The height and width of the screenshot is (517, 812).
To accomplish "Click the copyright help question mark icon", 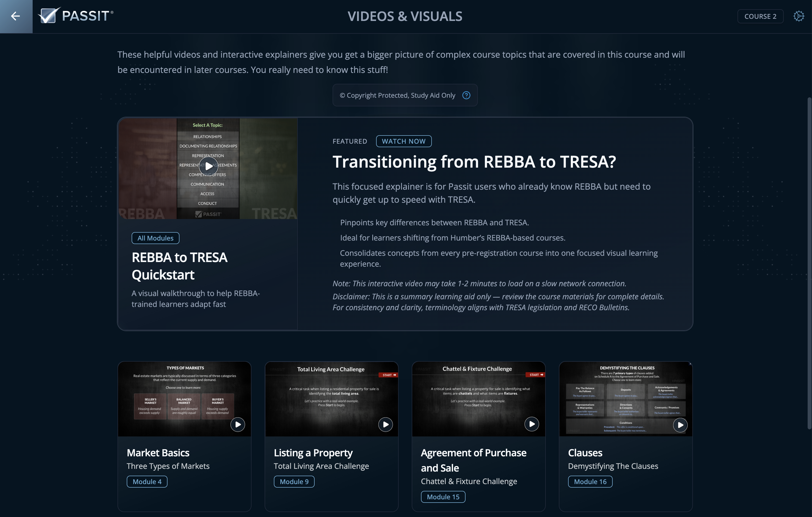I will coord(466,96).
